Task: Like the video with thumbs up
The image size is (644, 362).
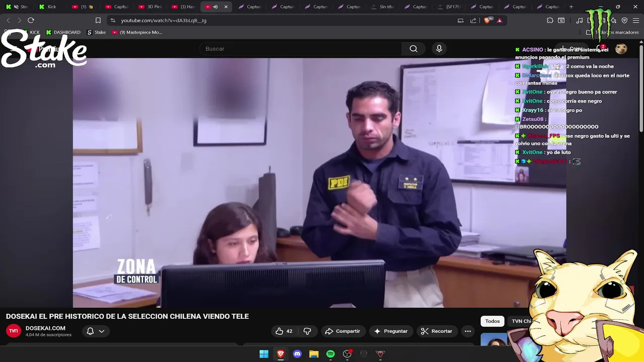Action: coord(284,331)
